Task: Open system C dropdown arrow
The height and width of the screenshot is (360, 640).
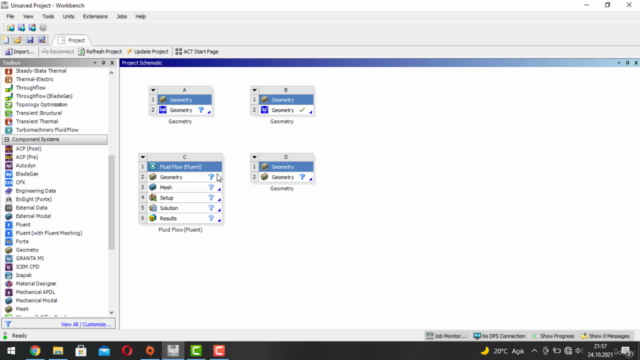Action: (143, 157)
